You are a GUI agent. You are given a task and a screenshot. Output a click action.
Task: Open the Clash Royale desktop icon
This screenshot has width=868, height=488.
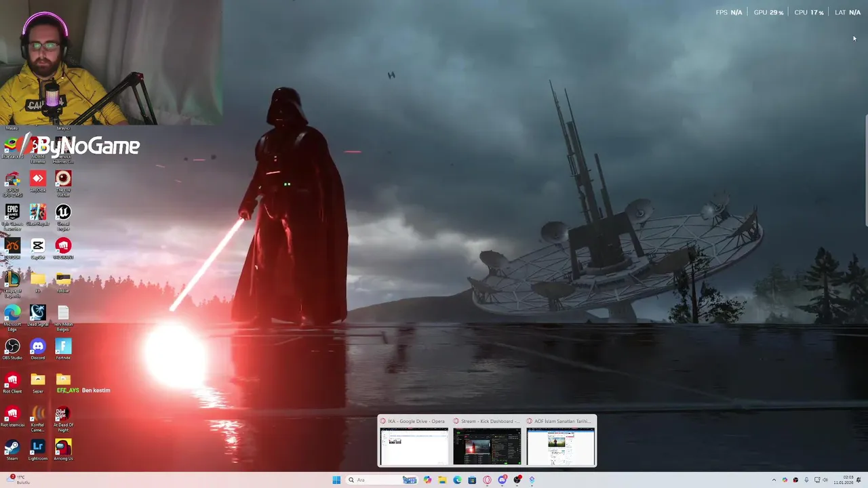(x=38, y=216)
